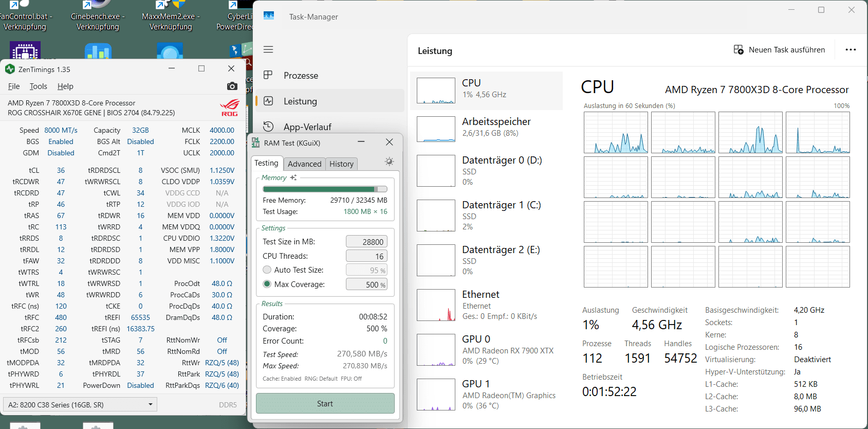Viewport: 868px width, 429px height.
Task: Click the RAM Test memory usage progress bar
Action: (x=325, y=189)
